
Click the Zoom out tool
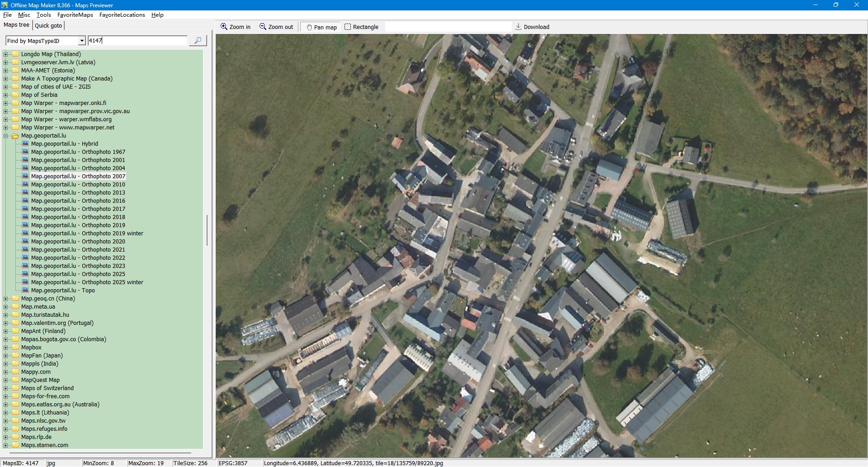(276, 27)
